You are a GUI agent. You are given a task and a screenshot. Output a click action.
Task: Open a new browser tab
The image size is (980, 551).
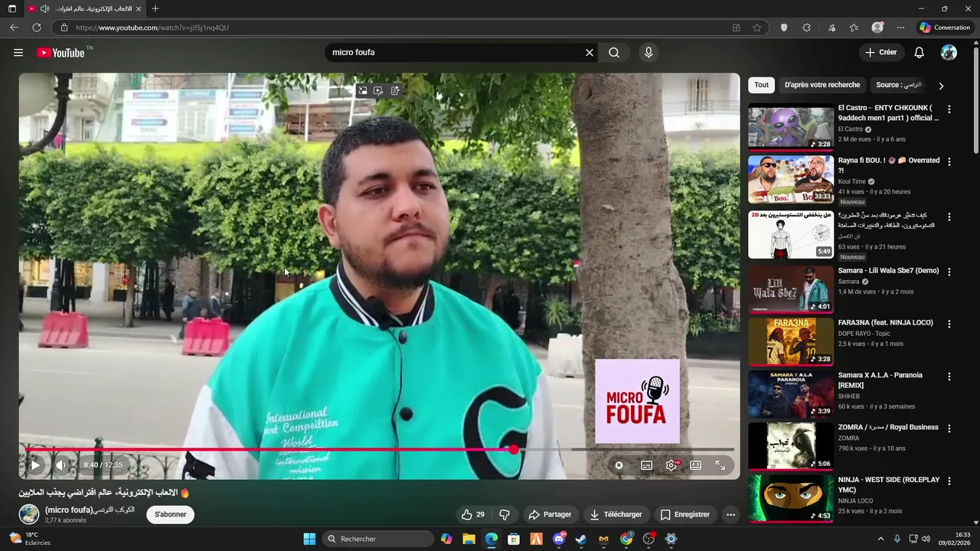tap(155, 8)
